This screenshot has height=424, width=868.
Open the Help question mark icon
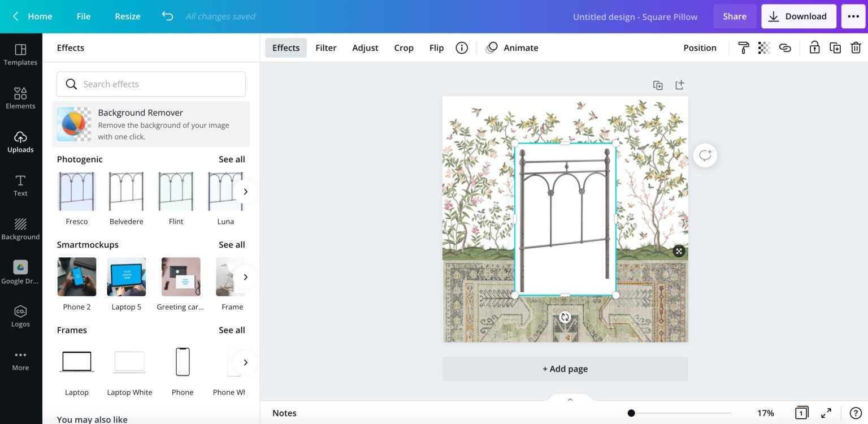pyautogui.click(x=856, y=413)
